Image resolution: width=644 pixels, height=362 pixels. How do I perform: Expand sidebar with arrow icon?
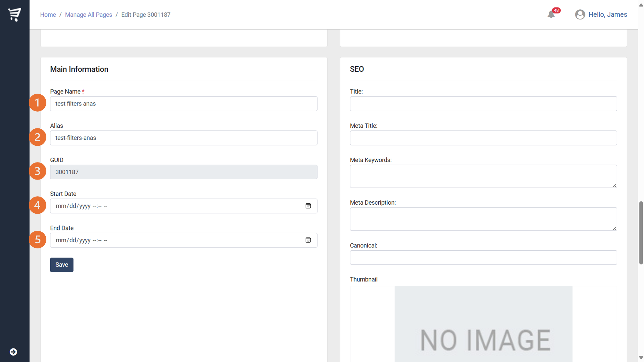tap(13, 352)
